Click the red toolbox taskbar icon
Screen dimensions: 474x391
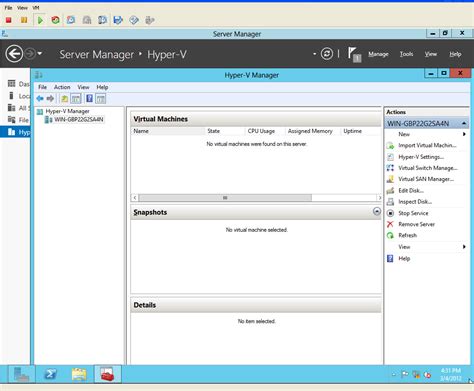click(108, 374)
